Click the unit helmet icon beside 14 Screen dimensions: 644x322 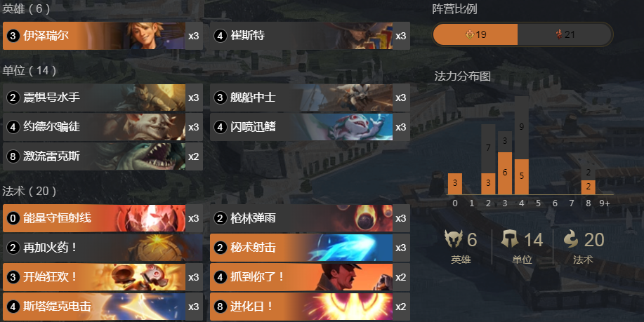pos(510,239)
